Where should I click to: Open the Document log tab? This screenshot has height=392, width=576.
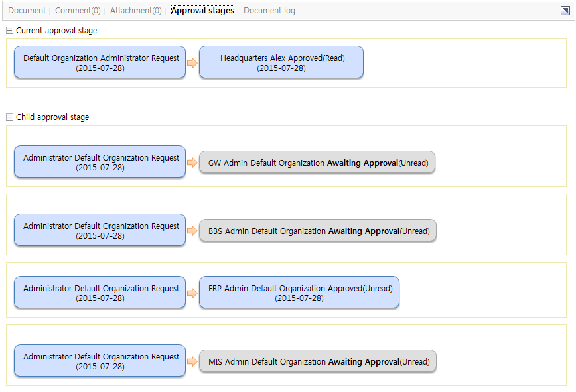click(269, 11)
